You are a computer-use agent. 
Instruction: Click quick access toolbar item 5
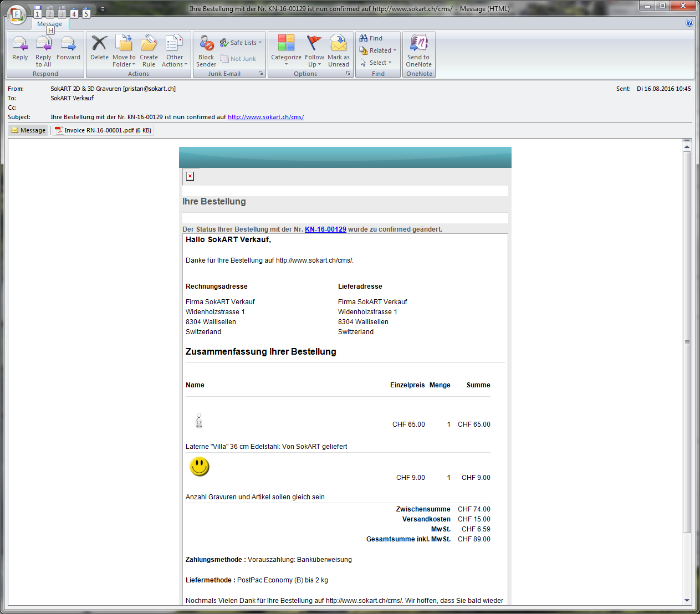[x=86, y=12]
